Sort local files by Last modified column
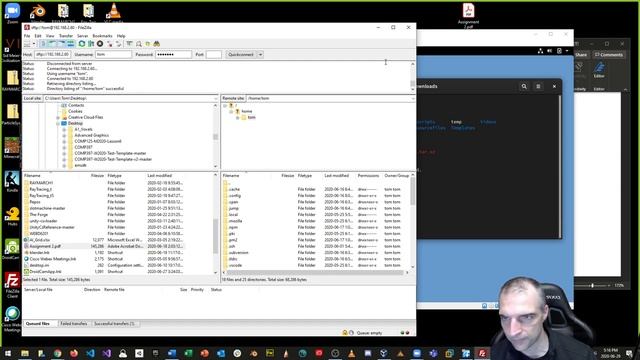640x360 pixels. click(159, 176)
